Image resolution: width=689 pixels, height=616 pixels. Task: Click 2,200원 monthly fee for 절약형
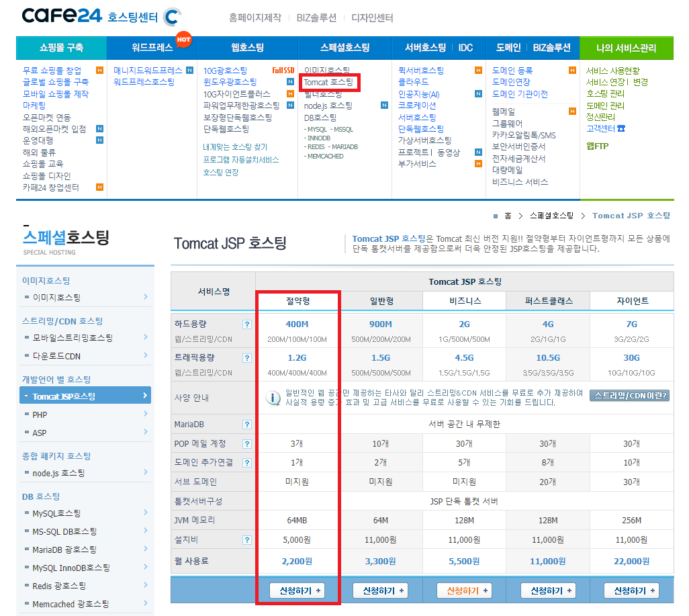[297, 561]
